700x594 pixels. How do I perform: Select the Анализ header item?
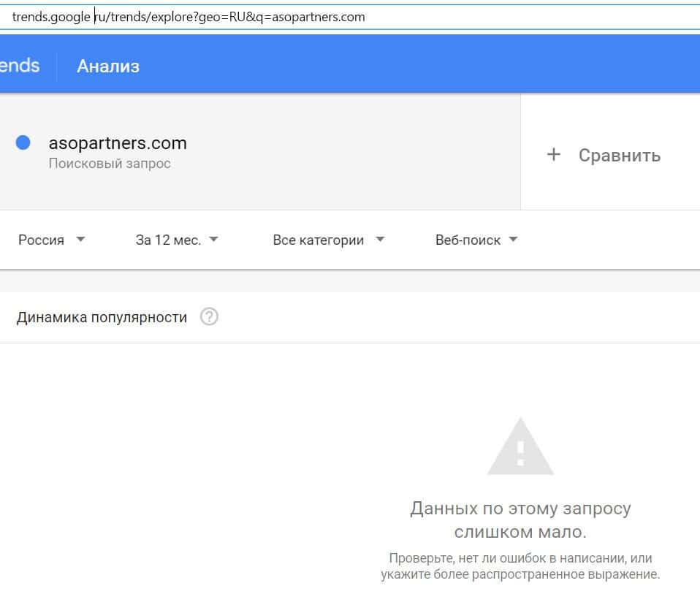tap(108, 66)
